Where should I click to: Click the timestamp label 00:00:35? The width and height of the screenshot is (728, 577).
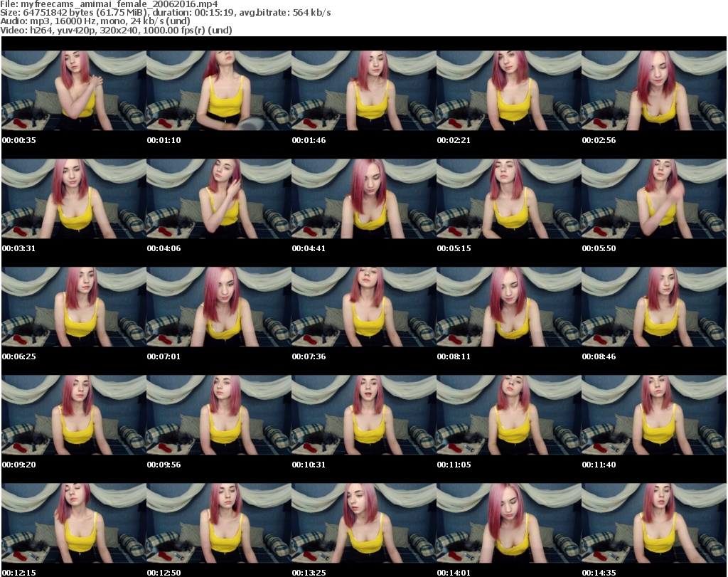click(19, 140)
